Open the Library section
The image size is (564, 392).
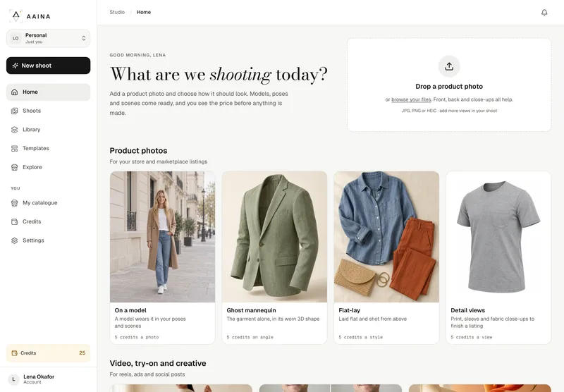point(48,130)
